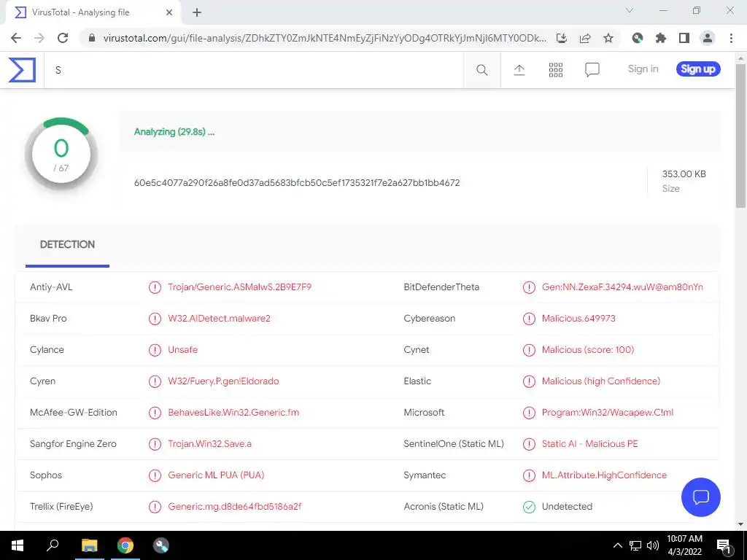Screen dimensions: 747x560
Task: Open Windows Start menu
Action: [x=18, y=545]
